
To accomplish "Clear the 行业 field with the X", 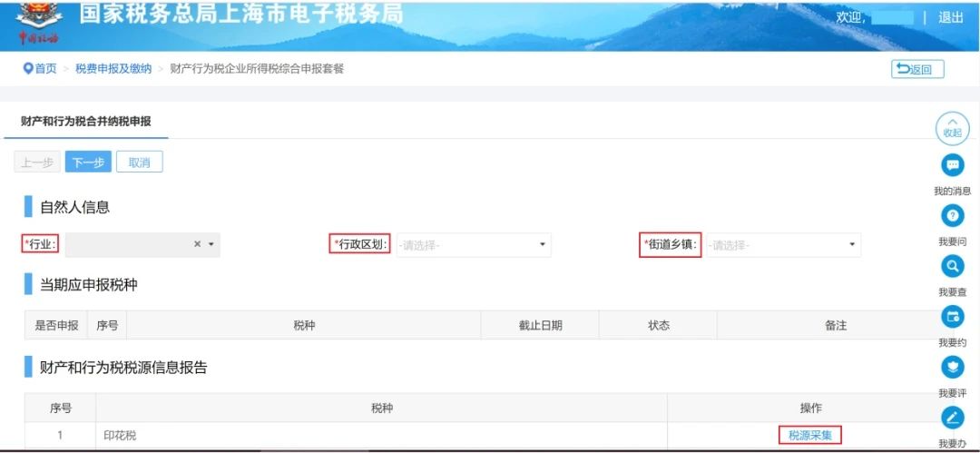I will [x=197, y=244].
